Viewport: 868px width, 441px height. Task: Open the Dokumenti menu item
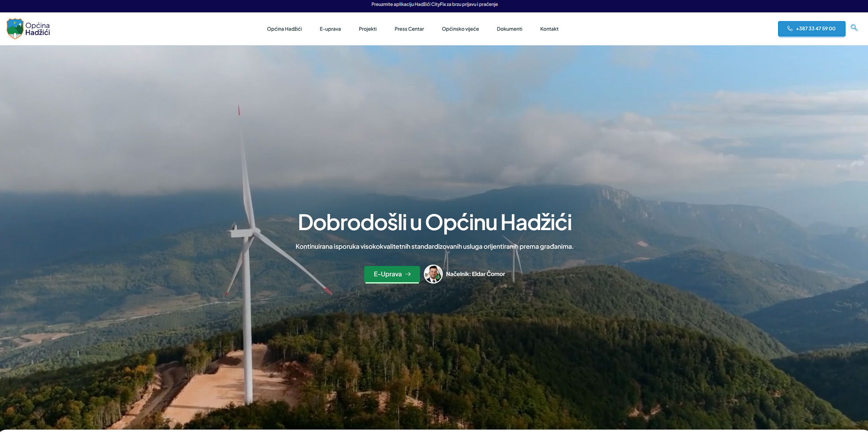[509, 29]
